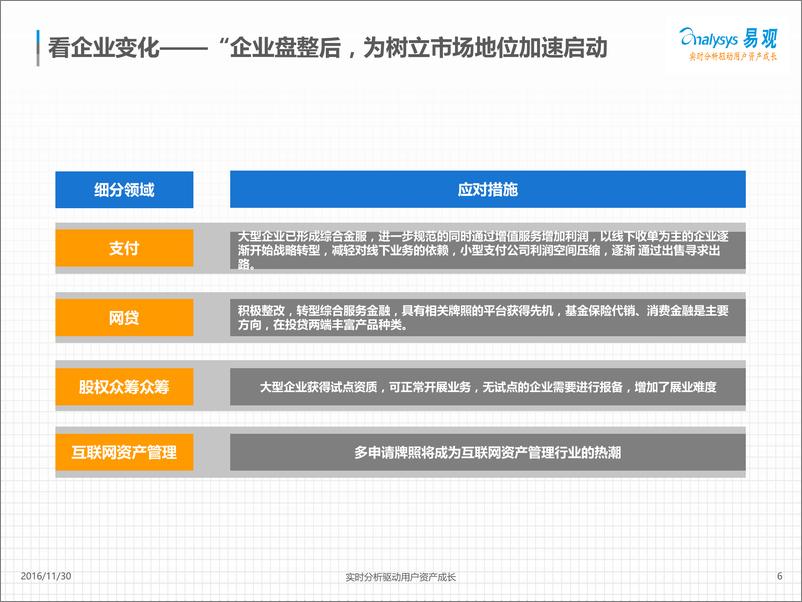This screenshot has height=602, width=802.
Task: Click the orange tagline under the logo
Action: click(x=733, y=57)
